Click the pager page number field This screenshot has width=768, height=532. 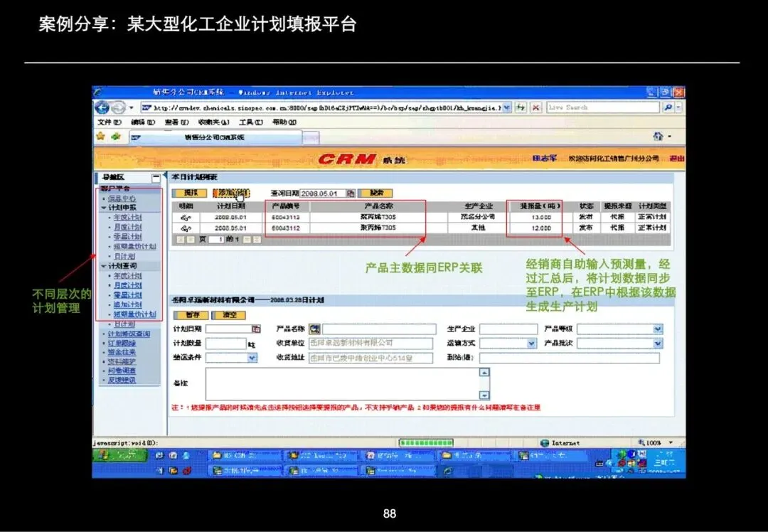[215, 240]
